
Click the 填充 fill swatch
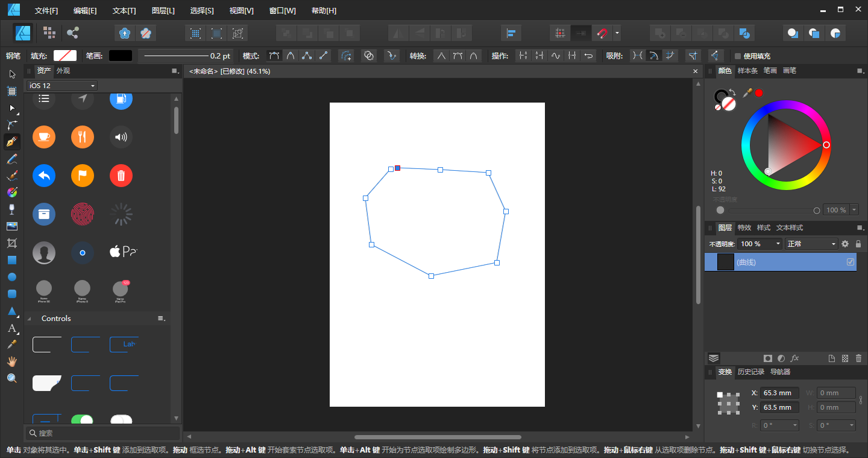pos(65,56)
